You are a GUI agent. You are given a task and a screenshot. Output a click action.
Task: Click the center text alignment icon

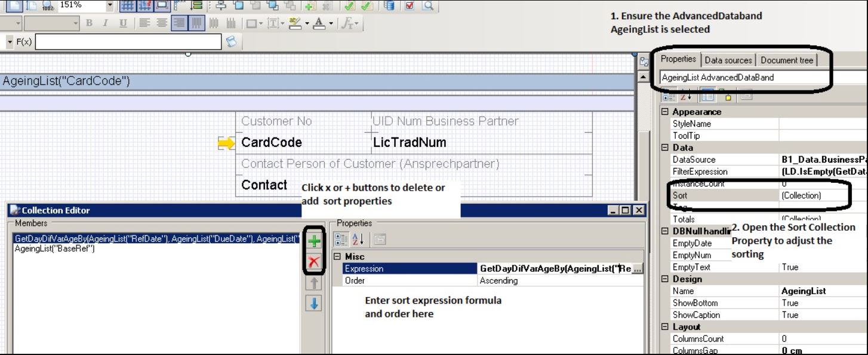coord(161,23)
